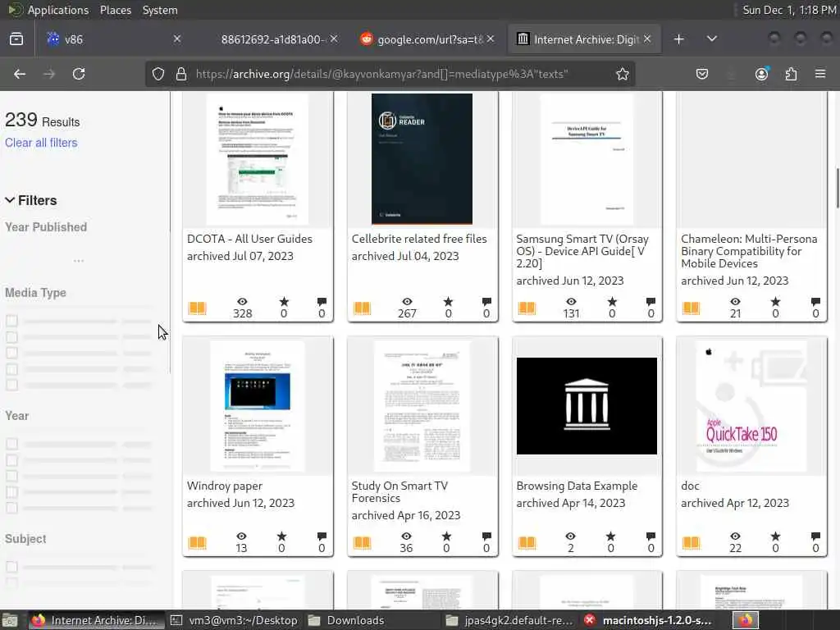Click texts book icon on DCOTA card
840x630 pixels.
(x=197, y=308)
